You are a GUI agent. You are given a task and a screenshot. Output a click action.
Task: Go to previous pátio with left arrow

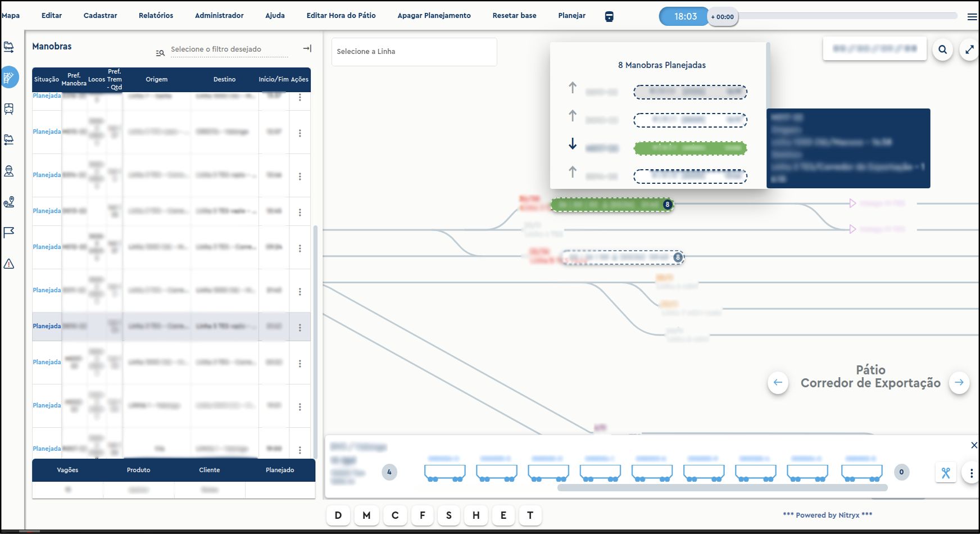(778, 383)
